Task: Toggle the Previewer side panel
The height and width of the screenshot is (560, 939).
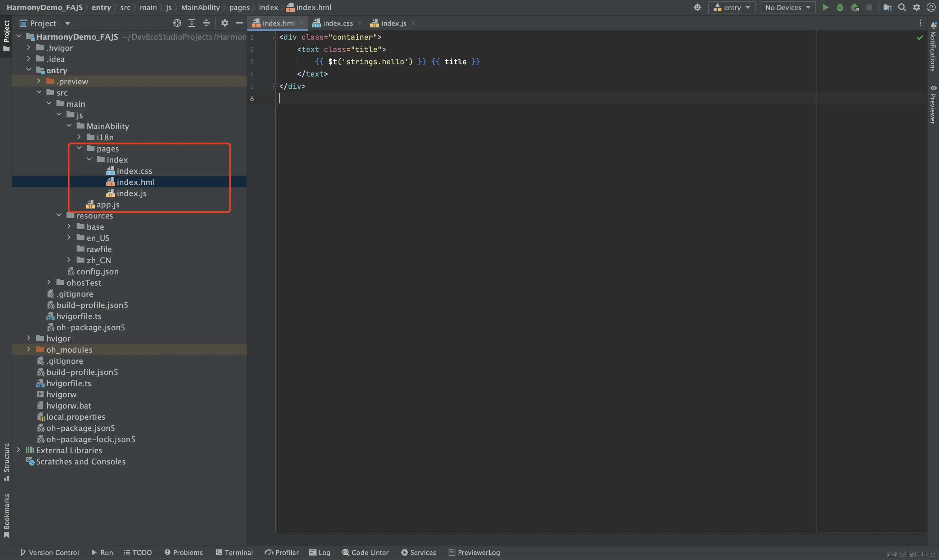Action: click(x=933, y=105)
